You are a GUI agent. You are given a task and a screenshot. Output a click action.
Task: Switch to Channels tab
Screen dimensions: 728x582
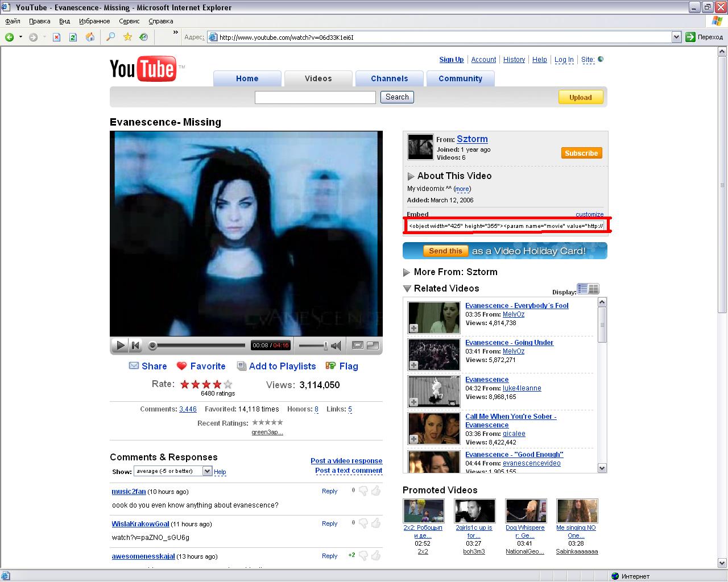tap(389, 78)
